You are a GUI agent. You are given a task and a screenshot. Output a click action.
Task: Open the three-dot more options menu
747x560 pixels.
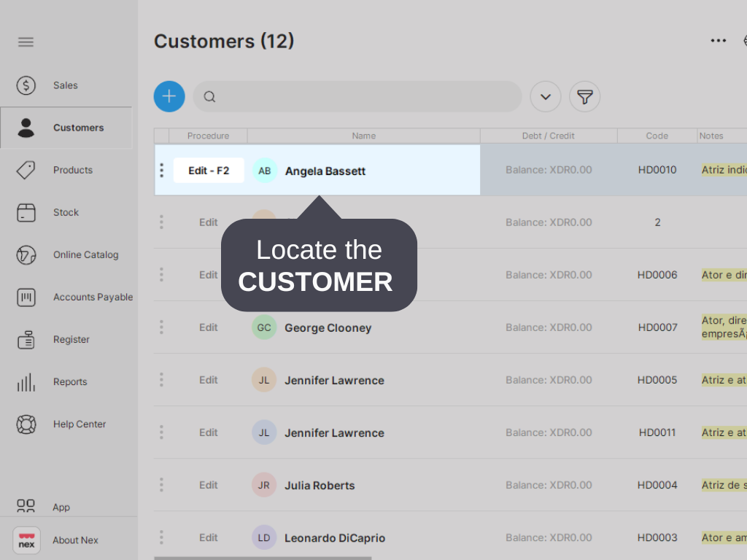coord(719,41)
